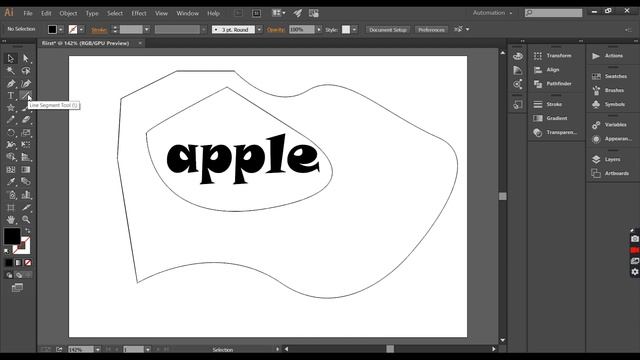
Task: Pick the Magic Wand tool
Action: pos(11,71)
